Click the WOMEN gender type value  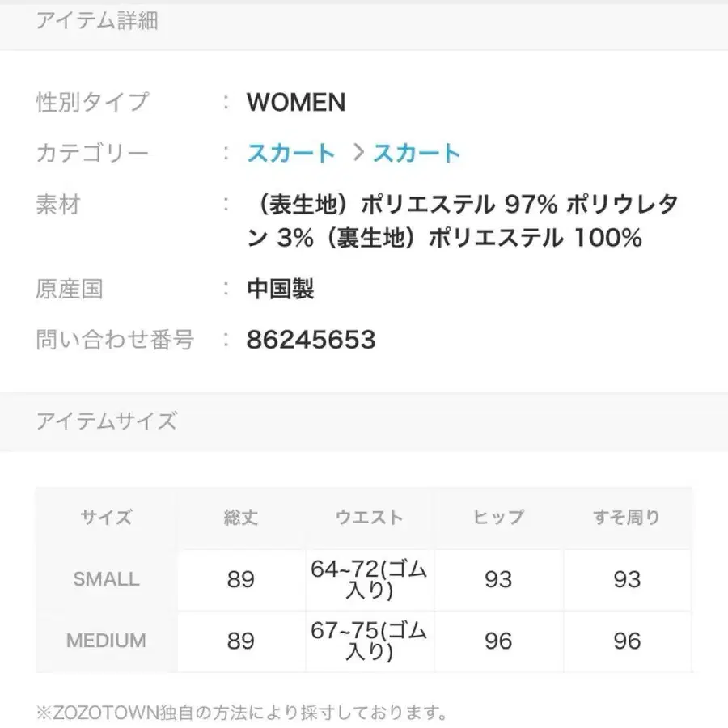296,103
